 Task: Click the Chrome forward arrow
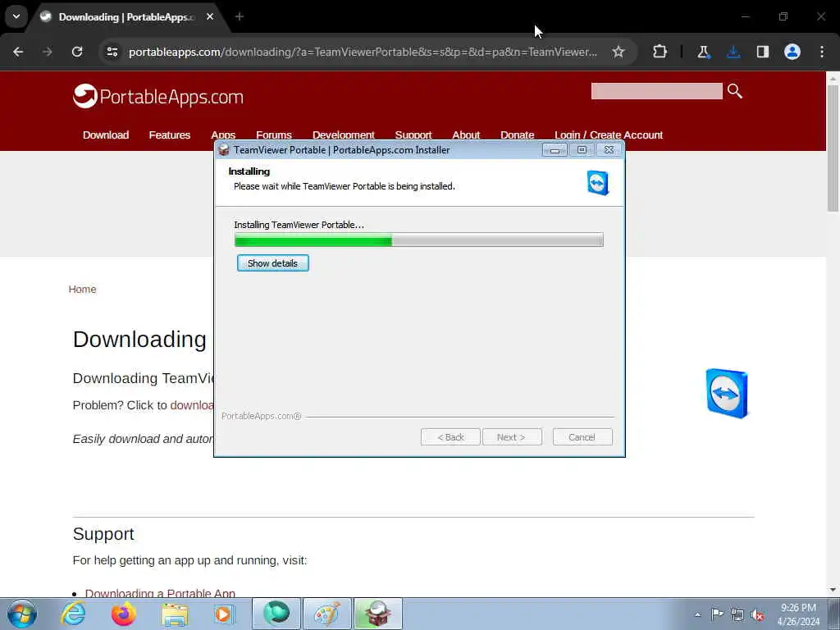click(x=47, y=52)
